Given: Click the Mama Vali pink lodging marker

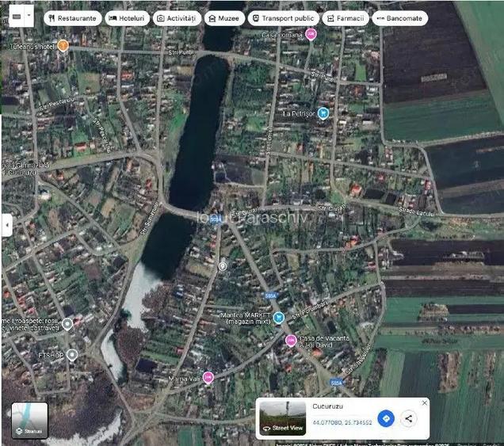Looking at the screenshot, I should [x=208, y=377].
